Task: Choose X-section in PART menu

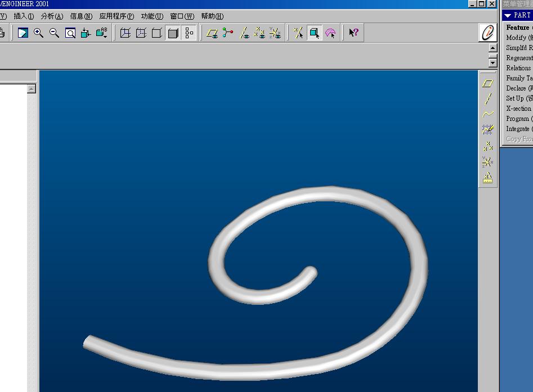Action: [x=519, y=109]
